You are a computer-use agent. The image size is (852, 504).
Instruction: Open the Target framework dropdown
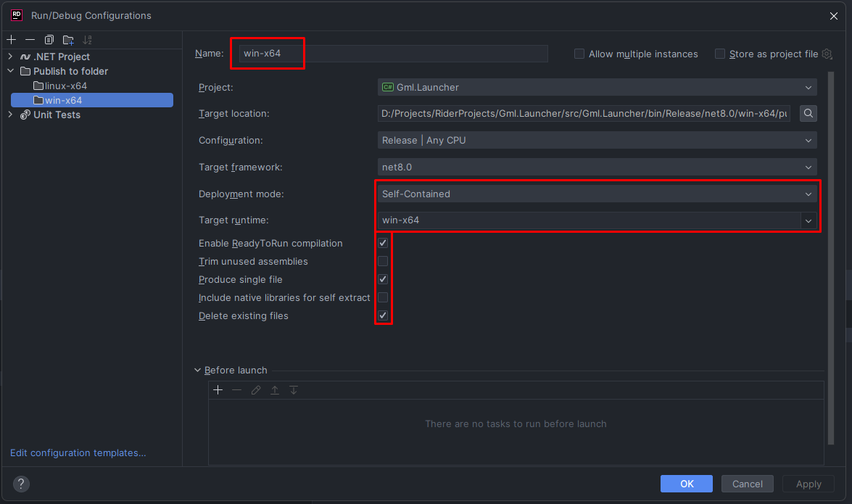(597, 167)
